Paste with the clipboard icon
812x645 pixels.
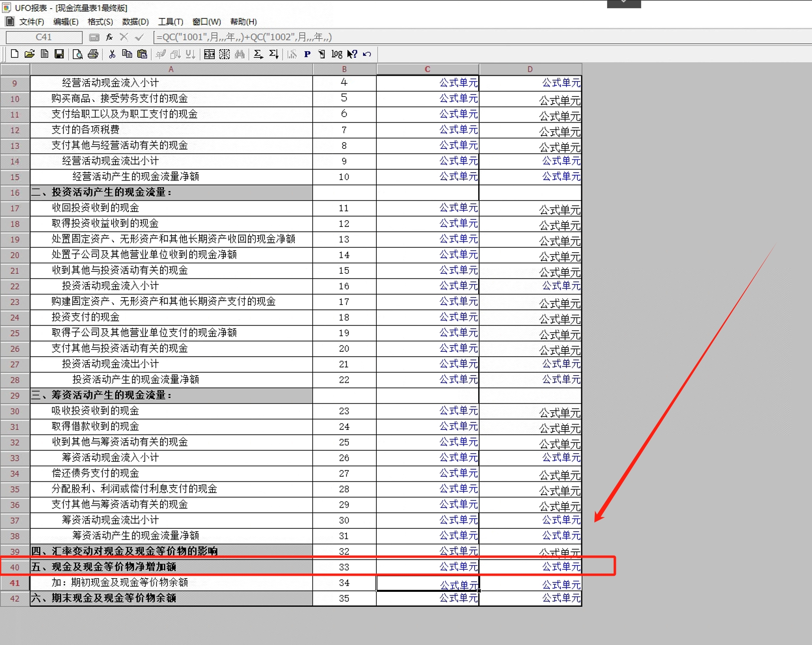(142, 54)
